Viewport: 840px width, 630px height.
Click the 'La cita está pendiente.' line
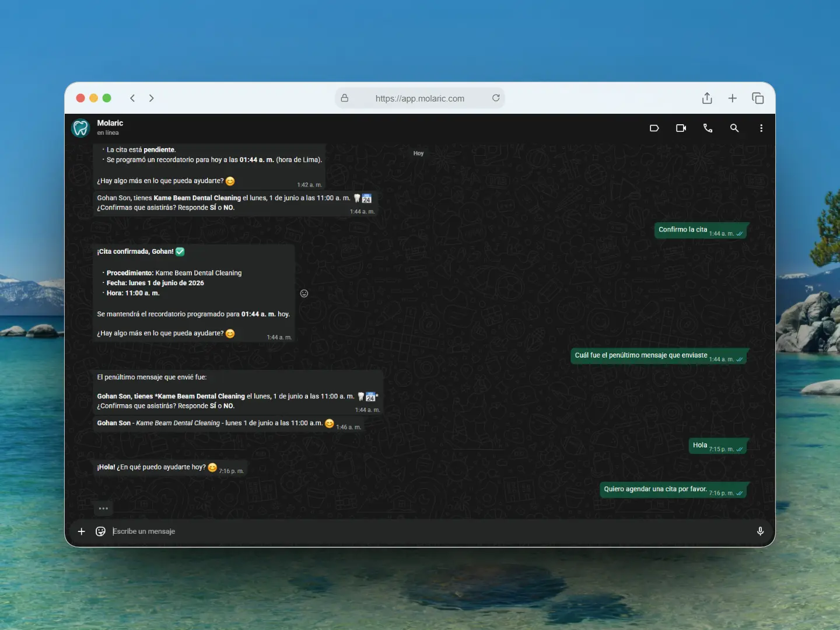click(x=141, y=150)
